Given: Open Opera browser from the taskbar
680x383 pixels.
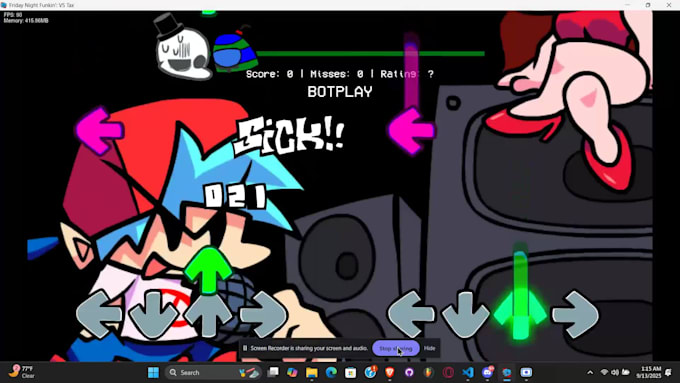Looking at the screenshot, I should (448, 373).
